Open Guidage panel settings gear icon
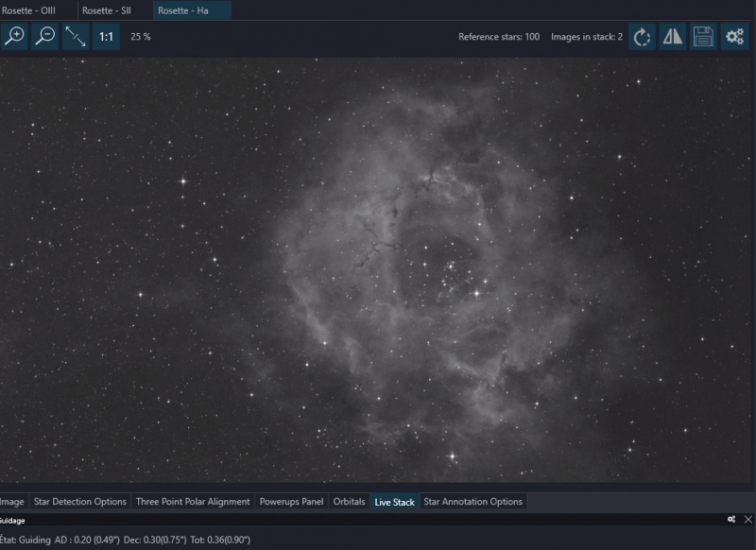756x550 pixels. coord(731,519)
